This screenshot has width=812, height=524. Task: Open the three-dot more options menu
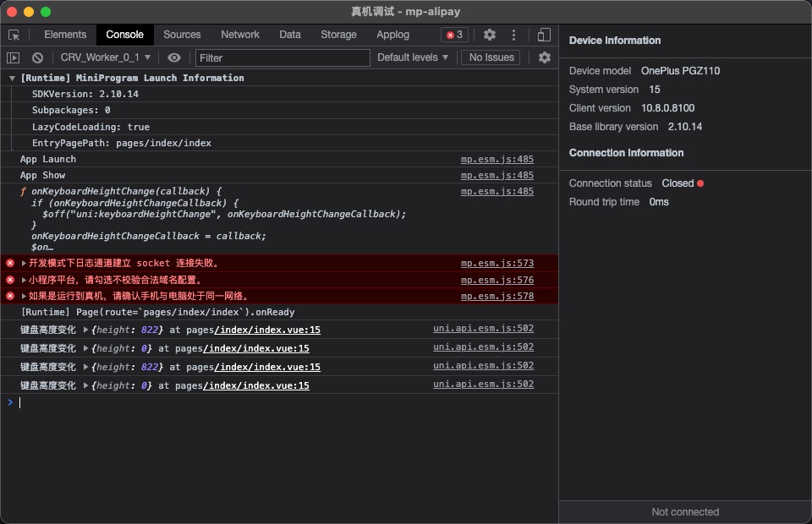(513, 35)
